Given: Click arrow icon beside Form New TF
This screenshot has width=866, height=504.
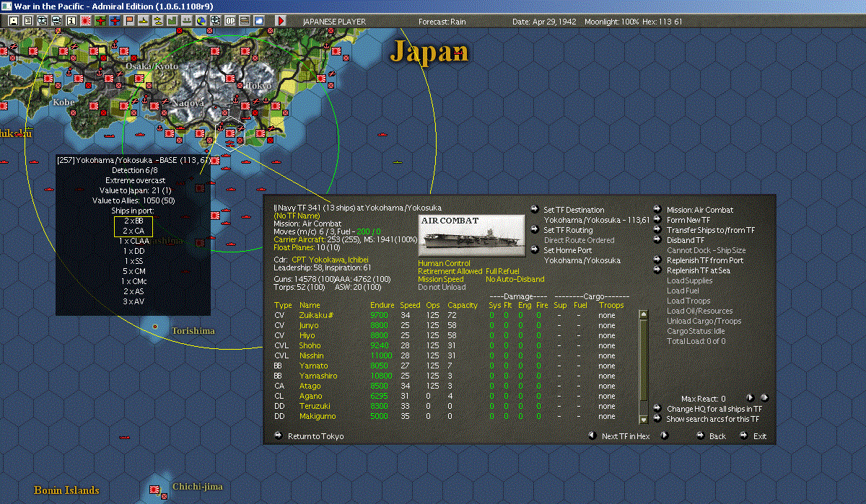Looking at the screenshot, I should 657,220.
